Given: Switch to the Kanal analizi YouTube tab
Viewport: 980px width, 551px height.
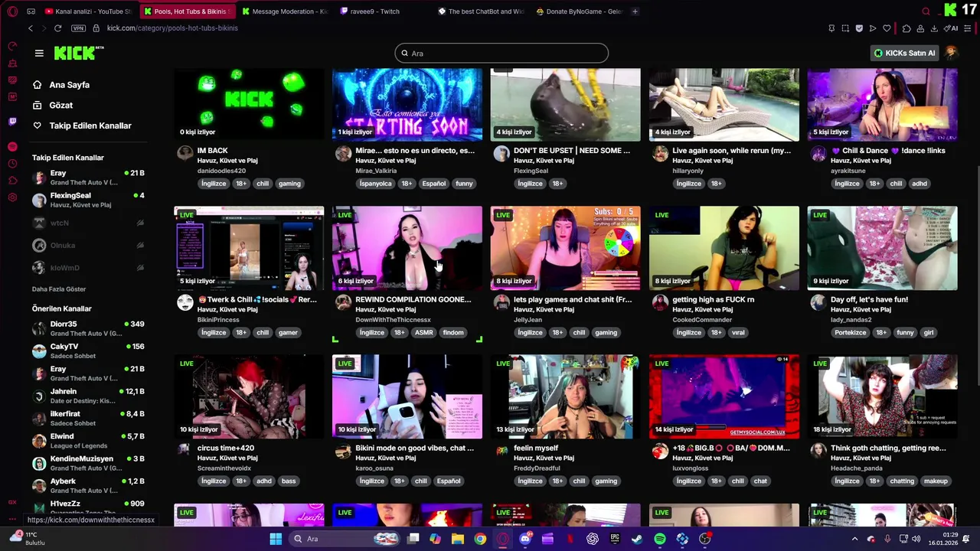Looking at the screenshot, I should click(x=88, y=11).
